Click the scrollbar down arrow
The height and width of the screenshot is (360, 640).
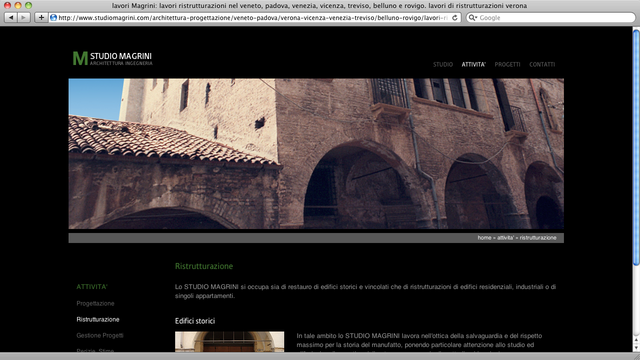click(x=636, y=347)
